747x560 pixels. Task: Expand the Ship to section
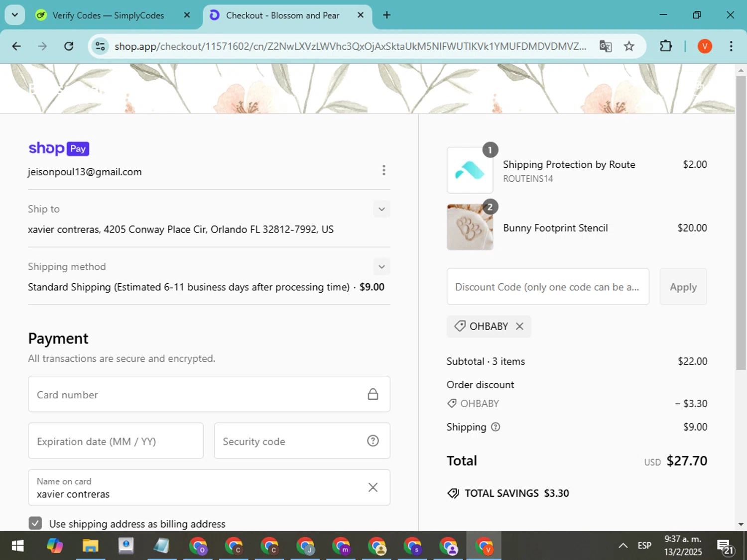tap(381, 209)
